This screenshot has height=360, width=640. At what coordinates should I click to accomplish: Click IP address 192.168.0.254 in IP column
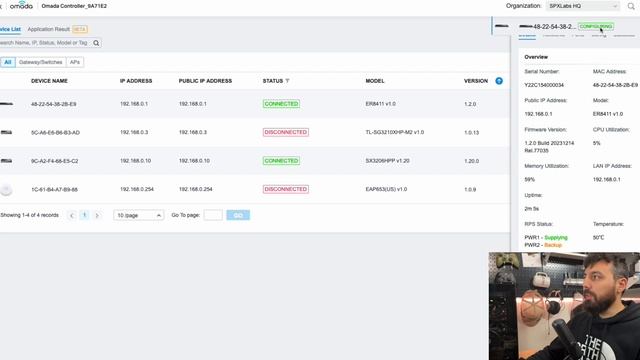tap(137, 189)
